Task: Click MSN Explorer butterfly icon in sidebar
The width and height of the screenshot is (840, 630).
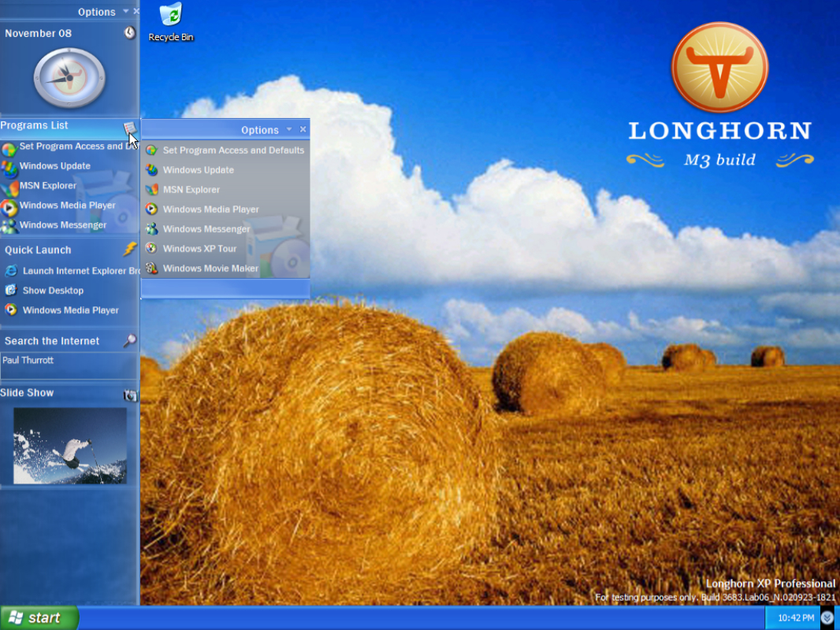Action: [9, 188]
